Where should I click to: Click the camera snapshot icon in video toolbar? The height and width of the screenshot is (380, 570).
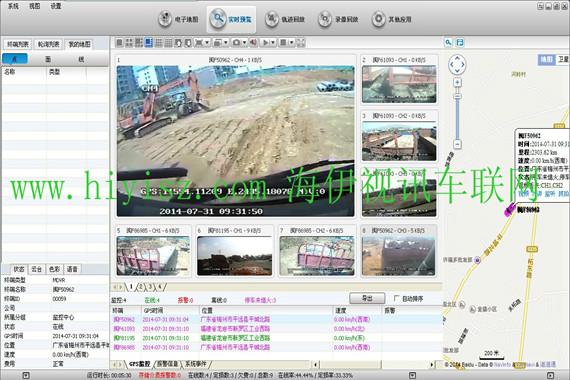[236, 43]
